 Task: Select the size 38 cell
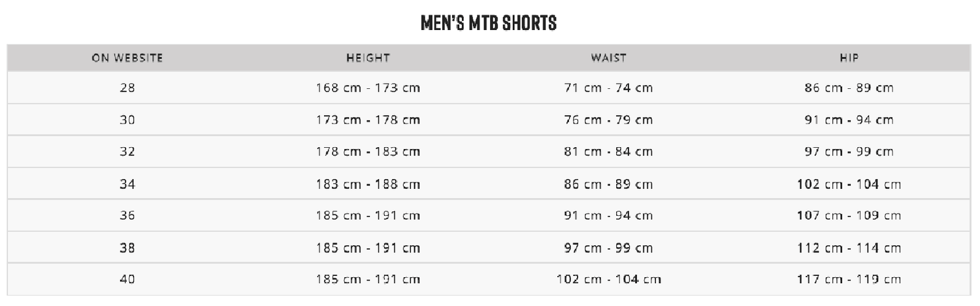click(x=127, y=248)
